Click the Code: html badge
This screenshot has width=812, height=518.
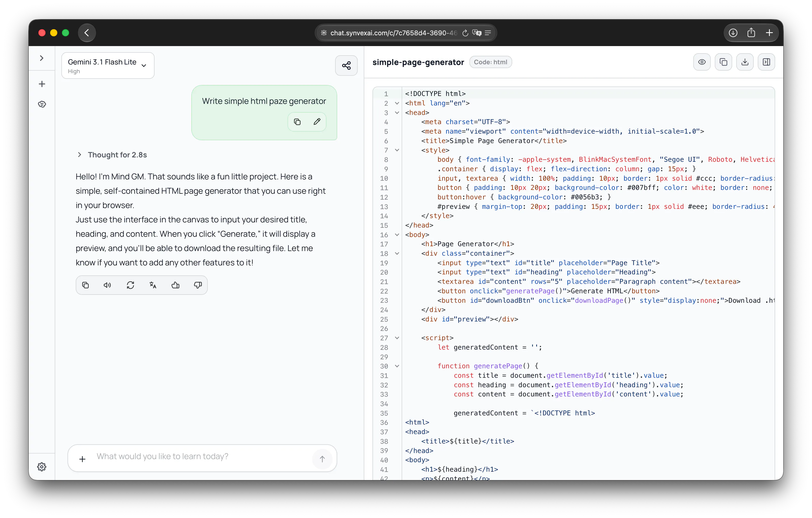(490, 62)
